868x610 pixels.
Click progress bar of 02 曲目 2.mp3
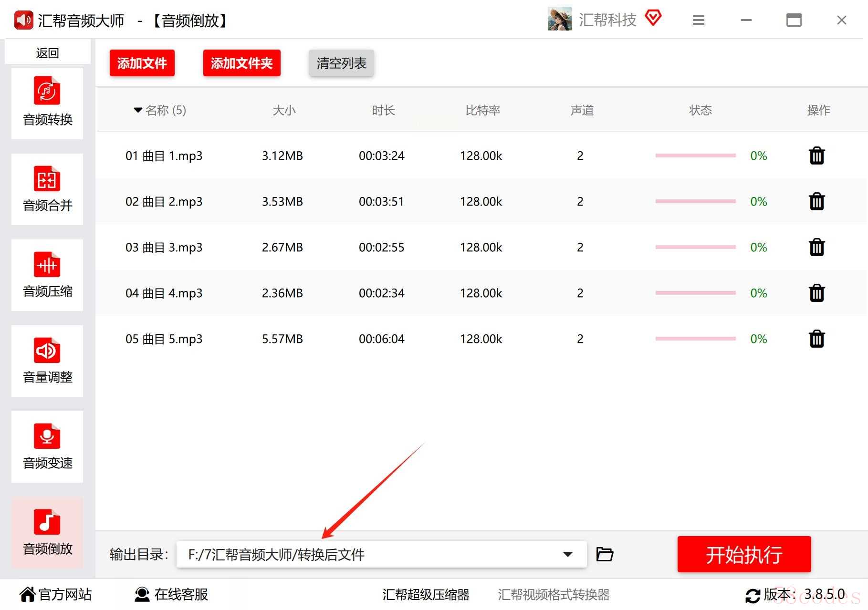click(x=695, y=202)
